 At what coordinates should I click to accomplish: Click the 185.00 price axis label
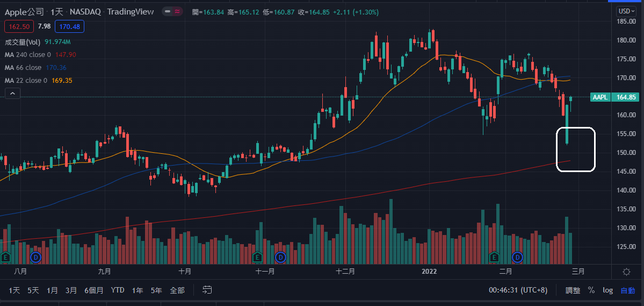pyautogui.click(x=626, y=22)
